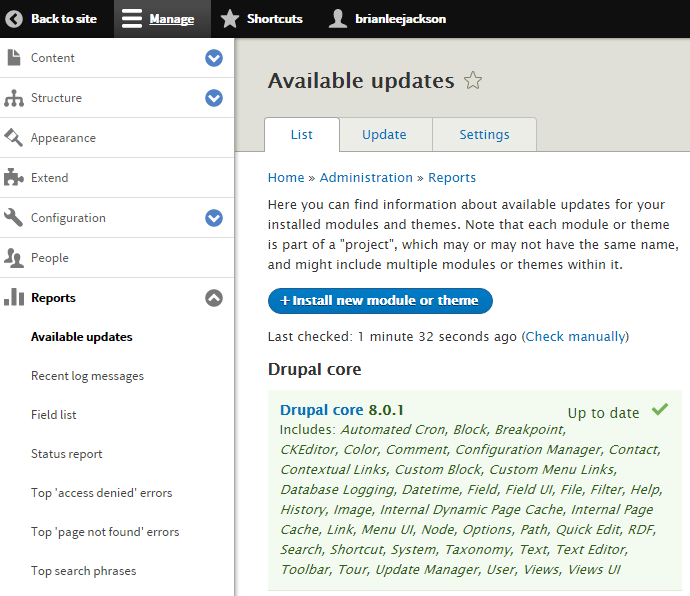Open Top search phrases report
This screenshot has width=690, height=596.
tap(84, 570)
